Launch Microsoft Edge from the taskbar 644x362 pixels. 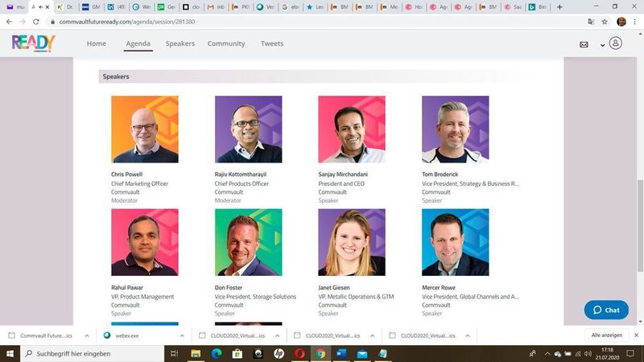(x=217, y=353)
